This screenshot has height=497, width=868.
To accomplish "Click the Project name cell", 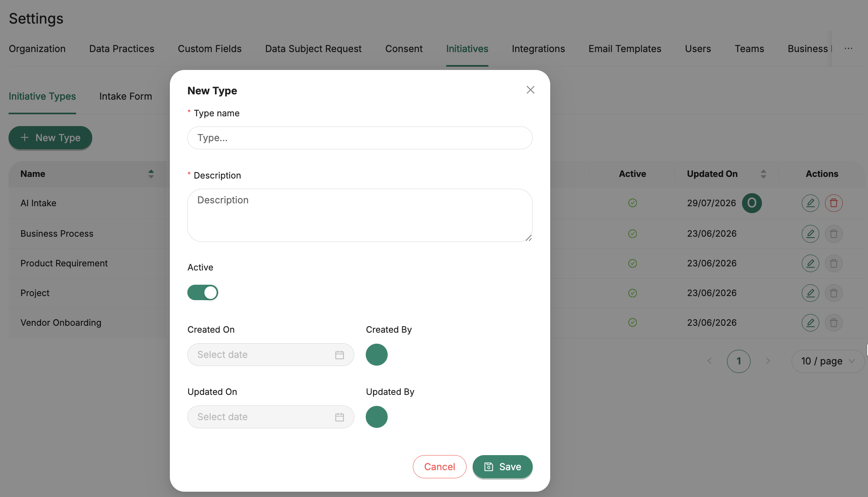I will tap(35, 293).
